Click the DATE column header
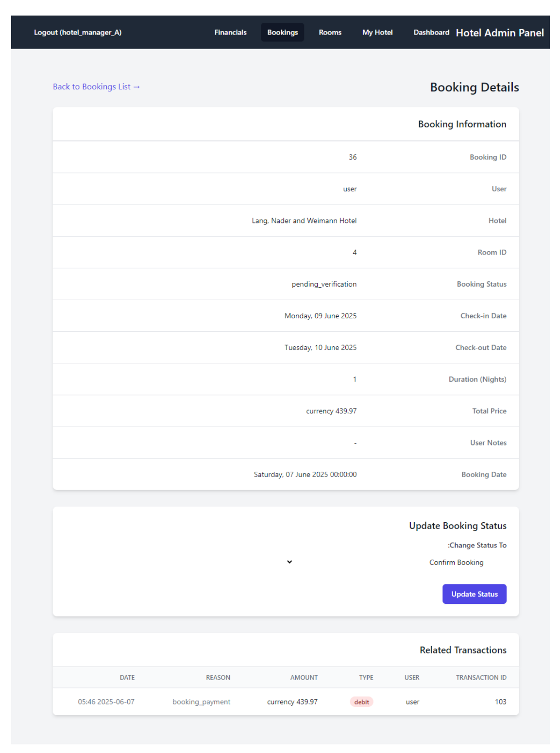Screen dimensions: 560x753 tap(127, 678)
